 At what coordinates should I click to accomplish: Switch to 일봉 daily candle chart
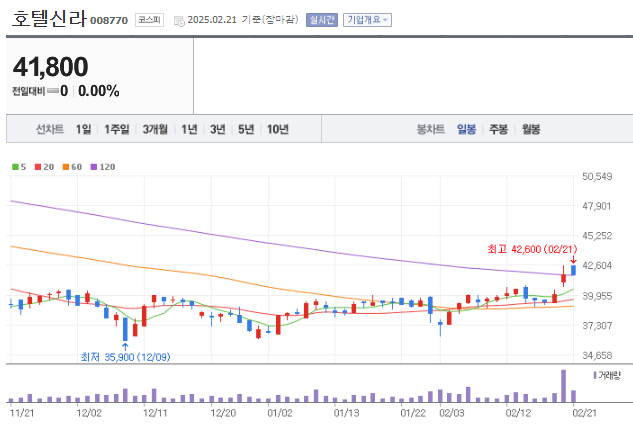pyautogui.click(x=466, y=129)
